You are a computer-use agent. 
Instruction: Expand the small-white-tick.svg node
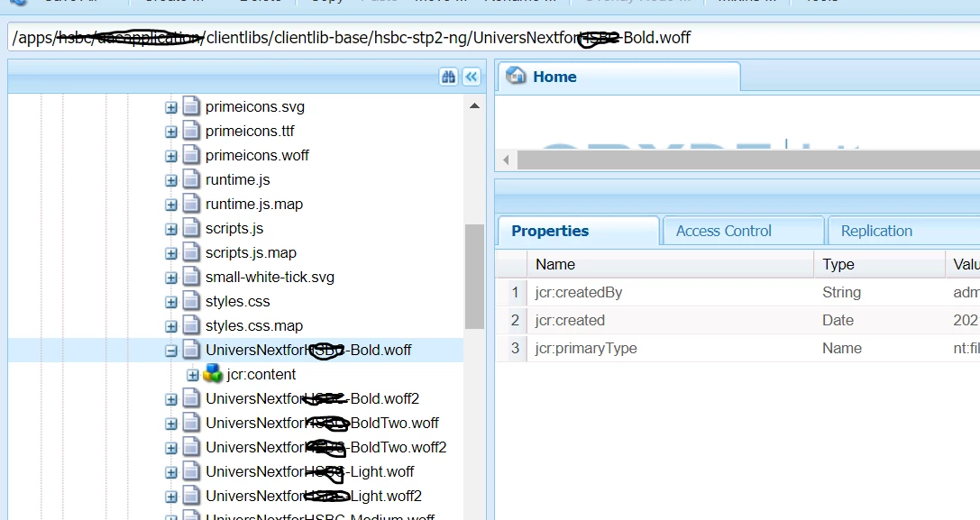click(x=170, y=278)
